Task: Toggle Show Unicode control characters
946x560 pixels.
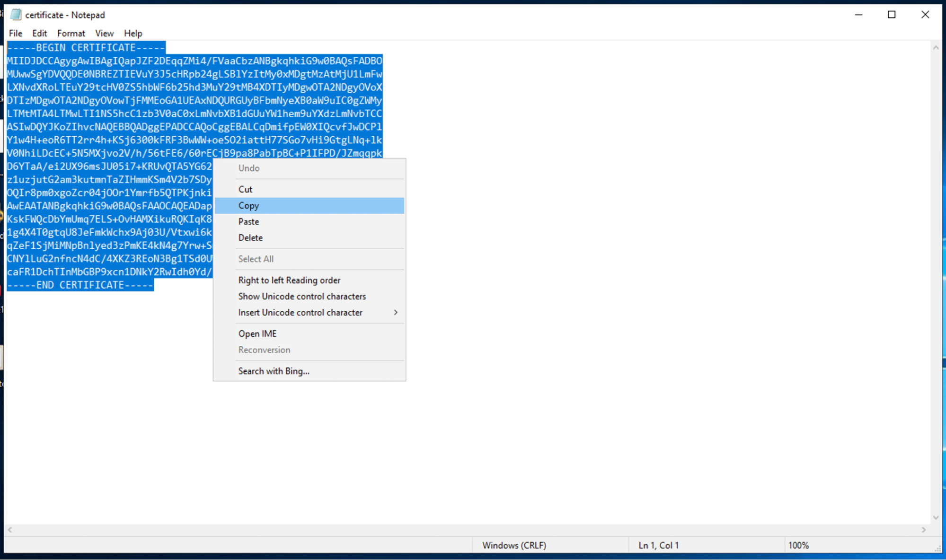Action: [x=301, y=296]
